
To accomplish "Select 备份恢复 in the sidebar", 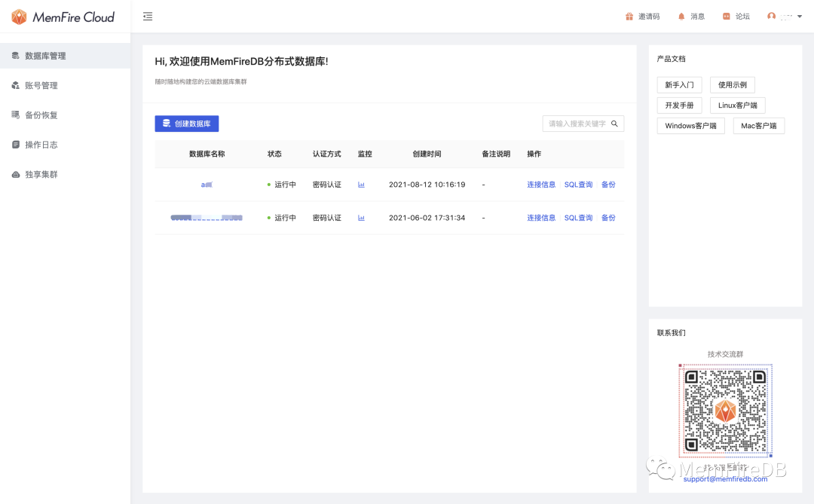I will click(x=66, y=115).
